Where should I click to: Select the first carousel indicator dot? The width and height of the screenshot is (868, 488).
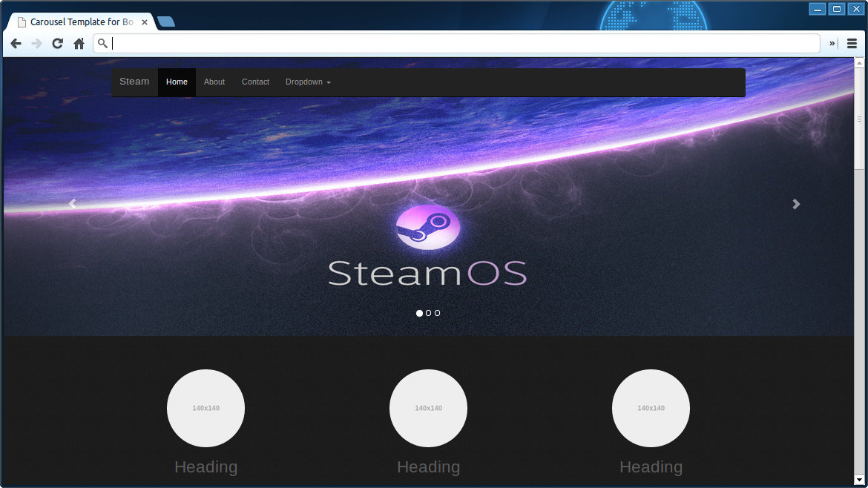click(420, 313)
